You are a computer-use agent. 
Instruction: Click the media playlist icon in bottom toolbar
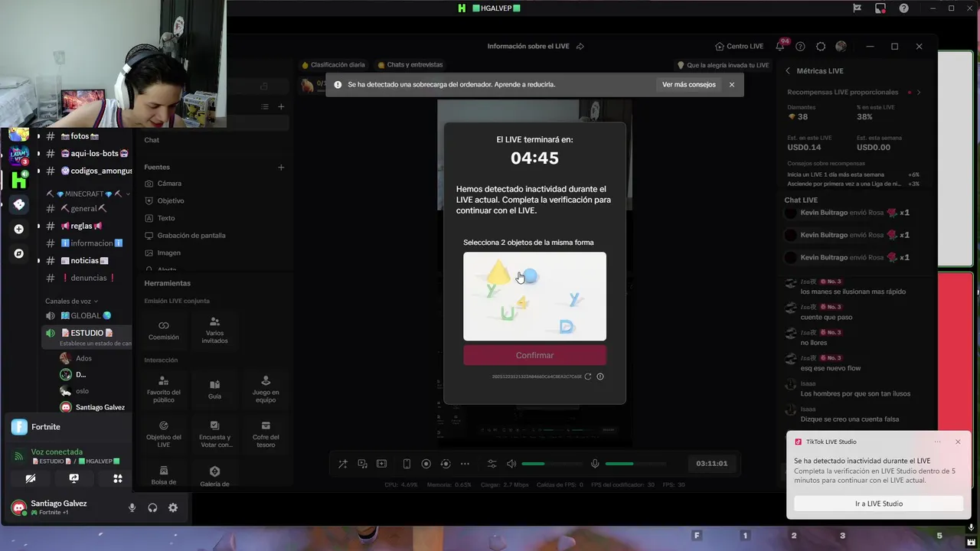click(x=362, y=464)
